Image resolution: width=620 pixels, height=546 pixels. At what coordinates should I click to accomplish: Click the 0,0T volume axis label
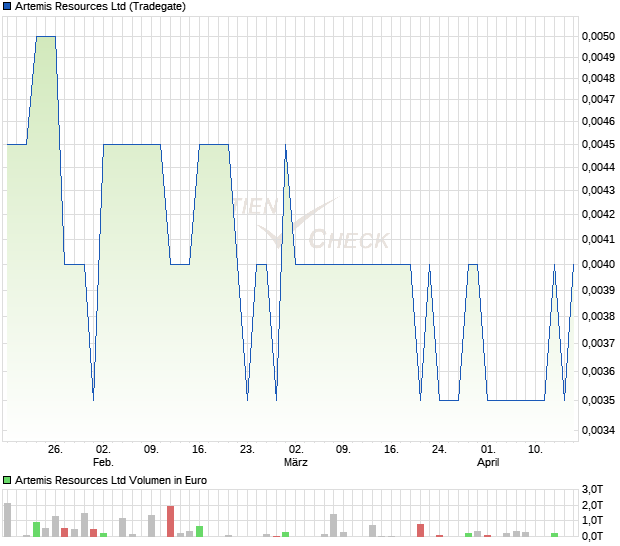592,536
